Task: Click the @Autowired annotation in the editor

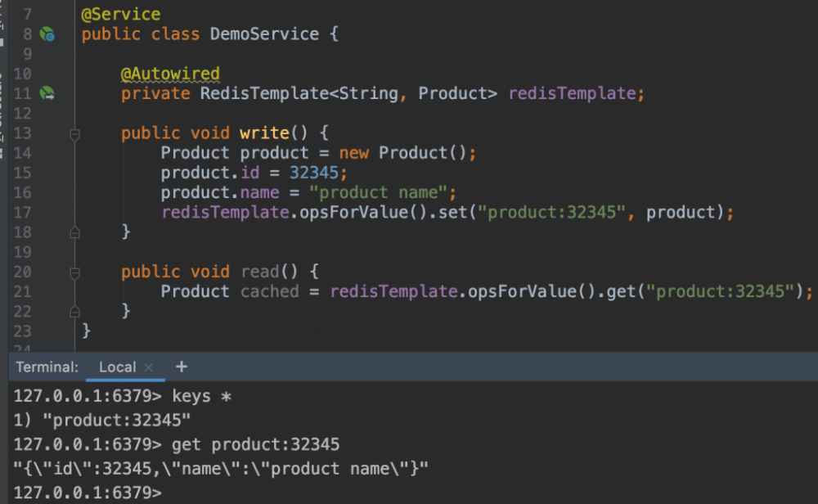Action: coord(170,74)
